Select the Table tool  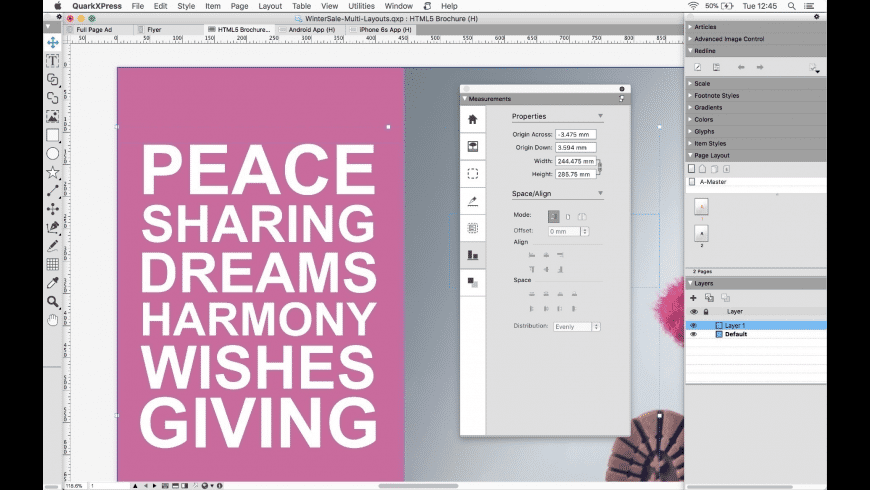pyautogui.click(x=53, y=264)
